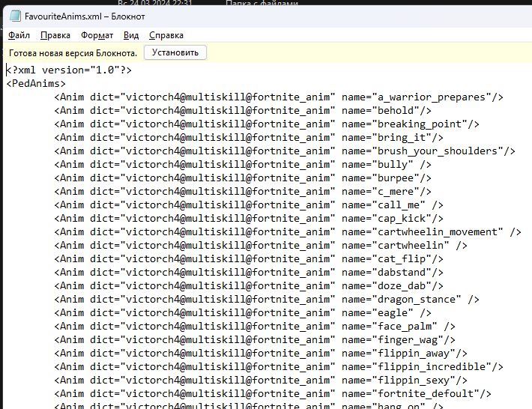Click the line with name="flippin_away"
This screenshot has height=409, width=532.
(261, 353)
